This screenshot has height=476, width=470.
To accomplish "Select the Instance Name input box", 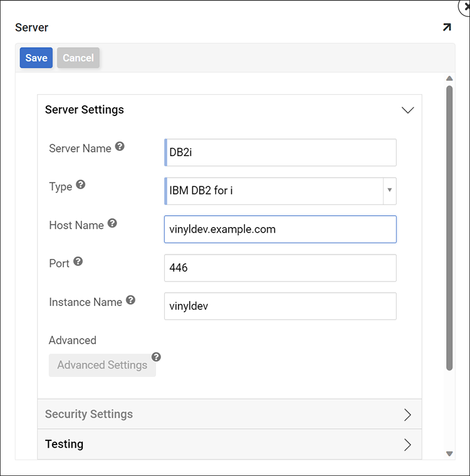I will (280, 306).
